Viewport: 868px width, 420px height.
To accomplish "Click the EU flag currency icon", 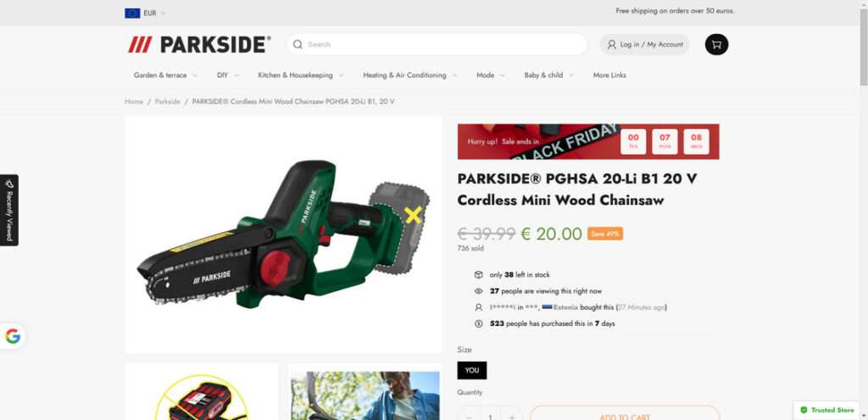I will point(132,13).
